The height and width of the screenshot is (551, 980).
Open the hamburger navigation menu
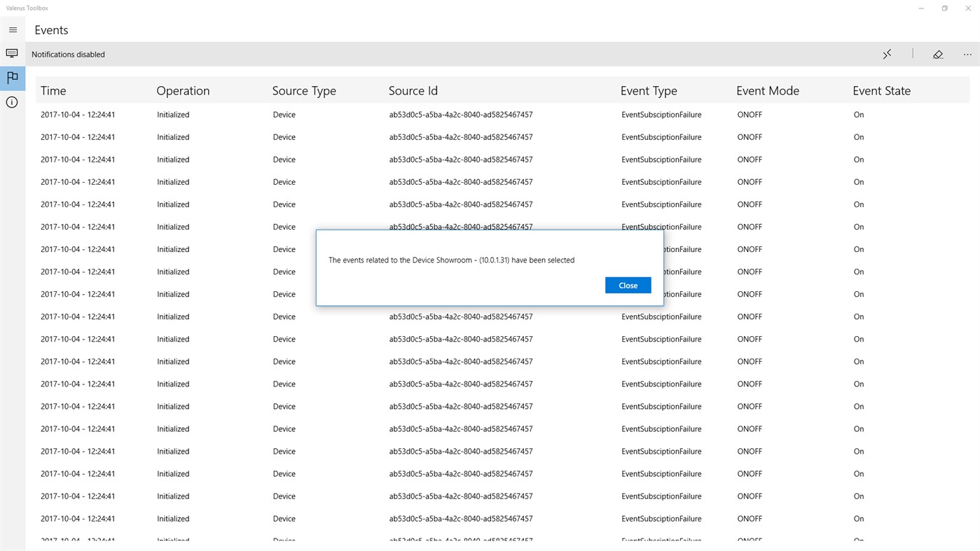(x=12, y=29)
